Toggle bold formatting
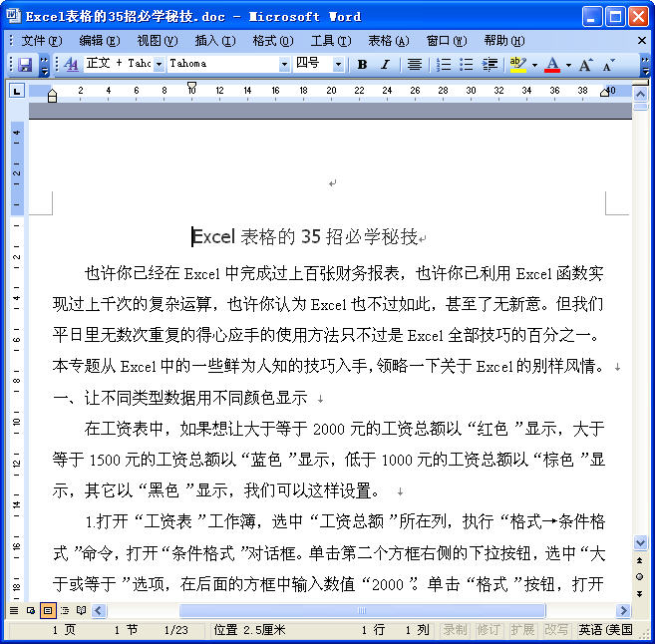The width and height of the screenshot is (655, 644). pos(362,64)
